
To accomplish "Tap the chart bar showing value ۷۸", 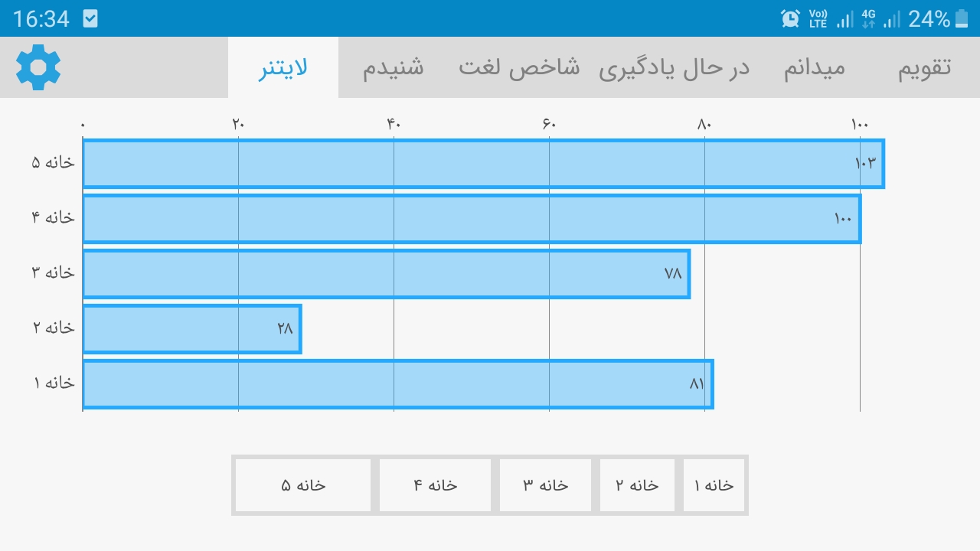I will tap(386, 274).
